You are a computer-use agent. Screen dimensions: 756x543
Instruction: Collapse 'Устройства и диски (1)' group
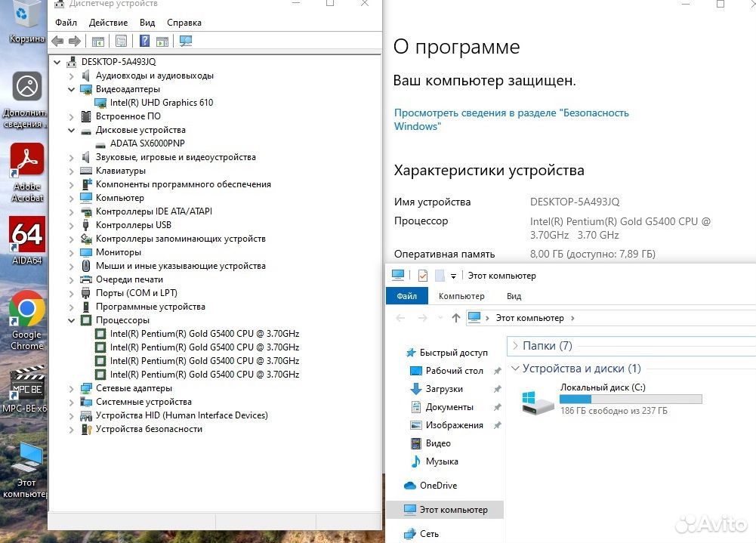pos(515,369)
